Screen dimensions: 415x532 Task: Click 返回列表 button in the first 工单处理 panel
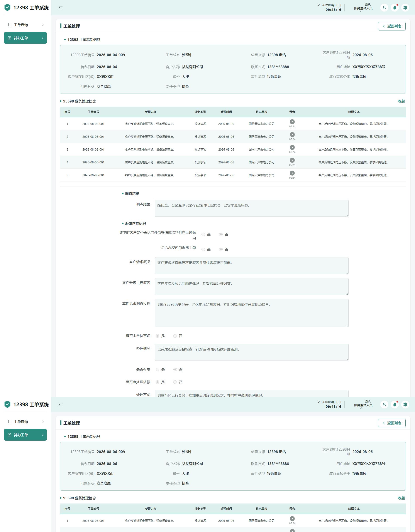[392, 26]
